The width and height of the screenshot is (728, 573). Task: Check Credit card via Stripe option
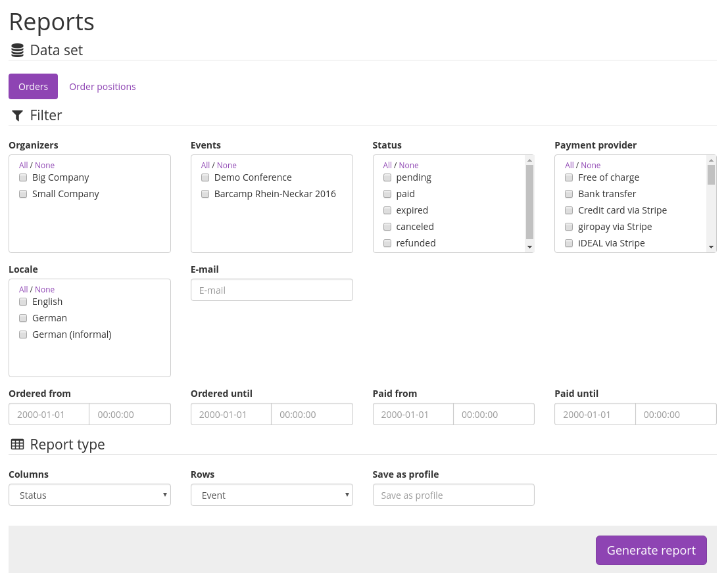570,210
